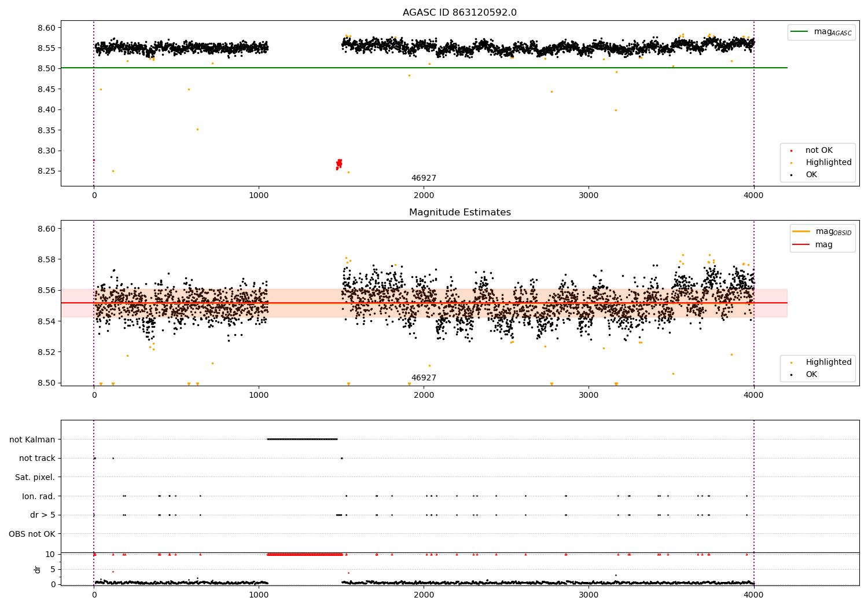This screenshot has width=868, height=608.
Task: Click the plot title 'AGASC ID 863120592.0'
Action: [x=459, y=13]
